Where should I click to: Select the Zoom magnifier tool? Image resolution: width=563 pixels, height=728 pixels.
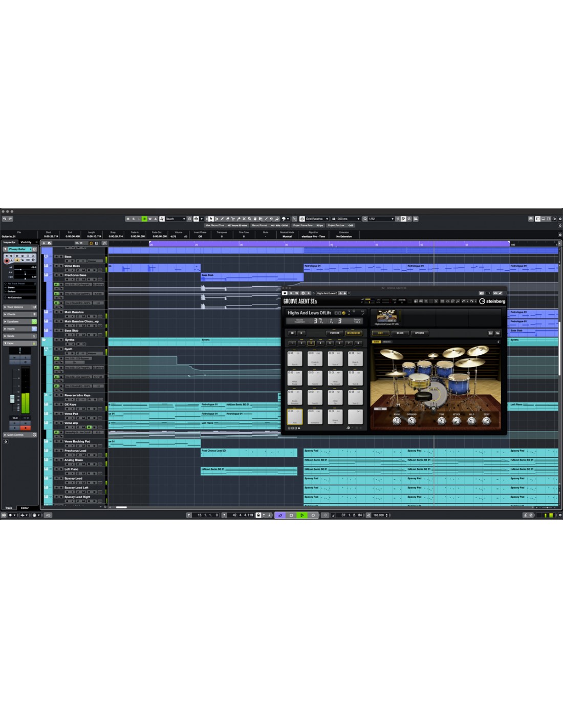pyautogui.click(x=250, y=219)
